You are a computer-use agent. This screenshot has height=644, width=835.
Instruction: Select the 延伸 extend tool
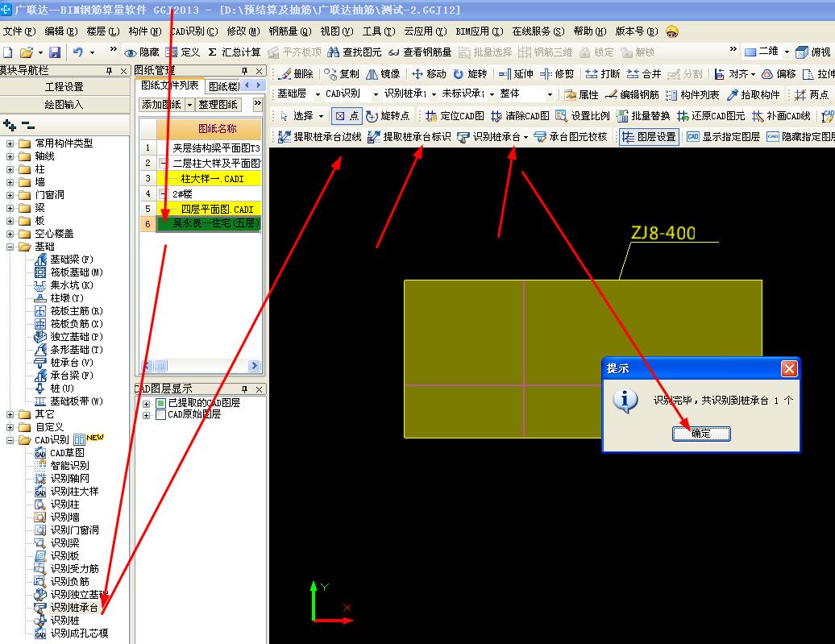coord(516,74)
